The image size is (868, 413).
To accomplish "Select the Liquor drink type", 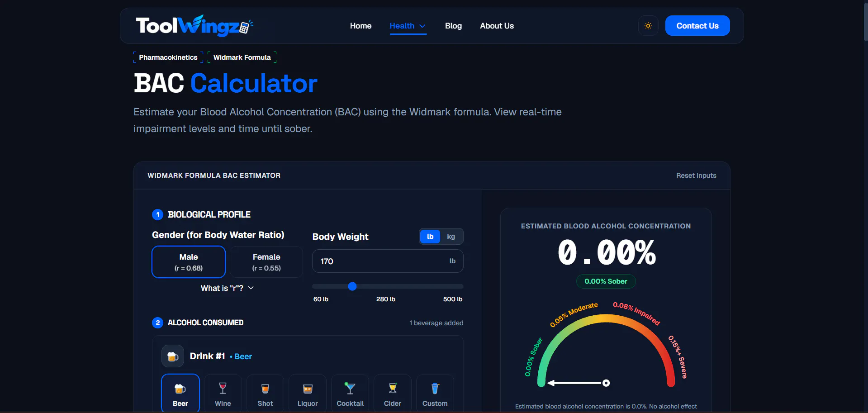I will pyautogui.click(x=308, y=393).
